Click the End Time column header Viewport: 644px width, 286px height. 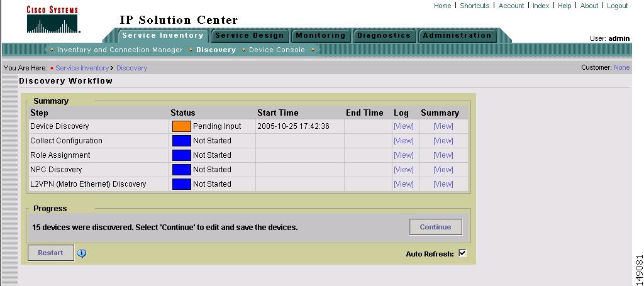[x=364, y=113]
